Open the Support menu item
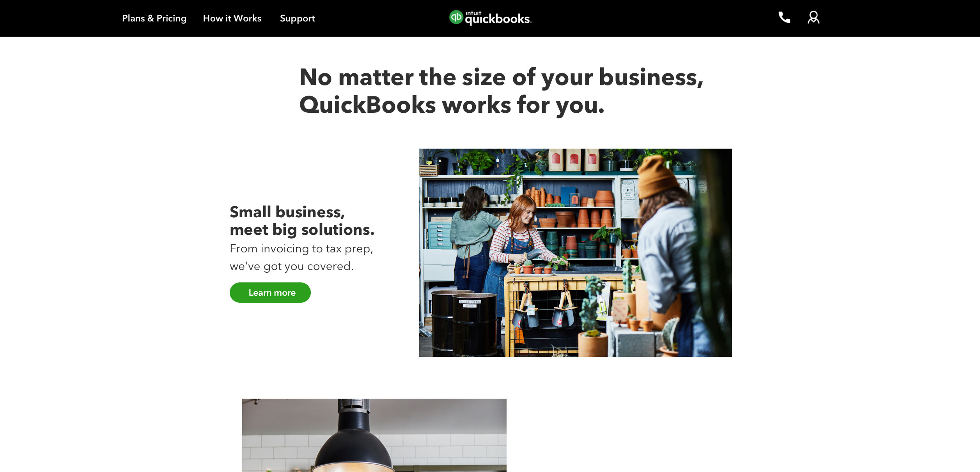Image resolution: width=980 pixels, height=472 pixels. pyautogui.click(x=297, y=18)
